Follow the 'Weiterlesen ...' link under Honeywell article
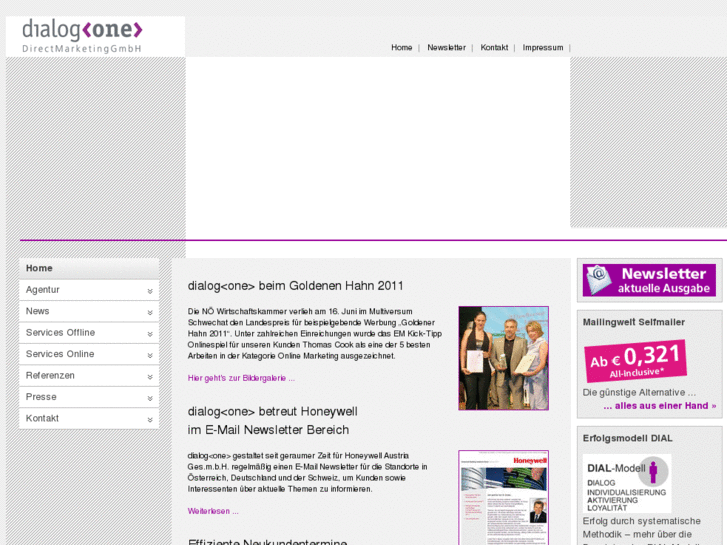Image resolution: width=727 pixels, height=545 pixels. (213, 511)
